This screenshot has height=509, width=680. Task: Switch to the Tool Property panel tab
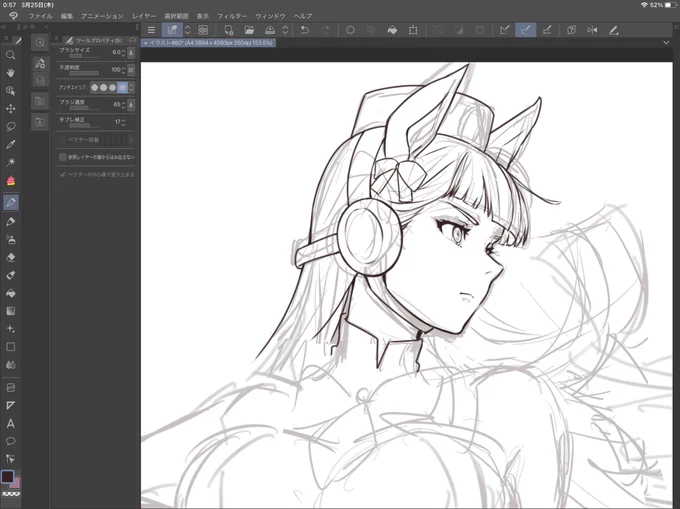click(94, 40)
